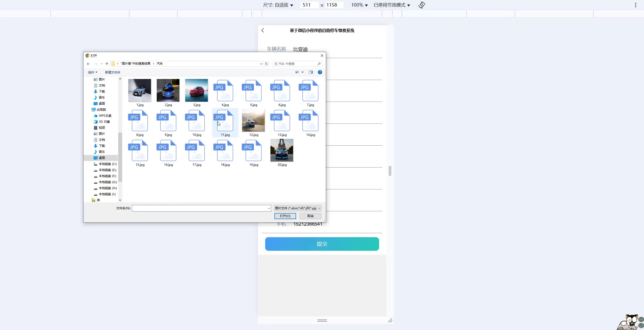Open file dialog help icon
The image size is (644, 330).
click(x=320, y=72)
